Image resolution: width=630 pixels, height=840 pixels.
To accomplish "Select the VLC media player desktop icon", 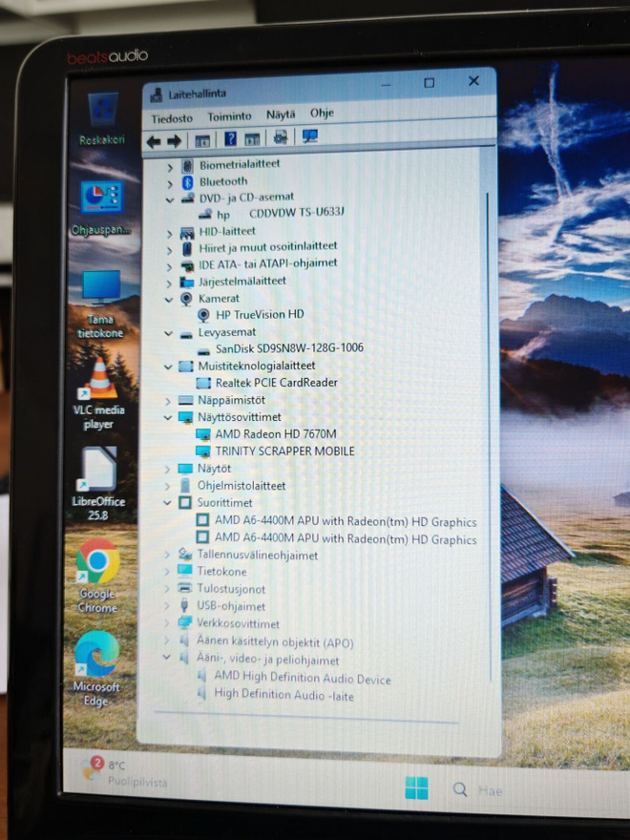I will pyautogui.click(x=99, y=393).
